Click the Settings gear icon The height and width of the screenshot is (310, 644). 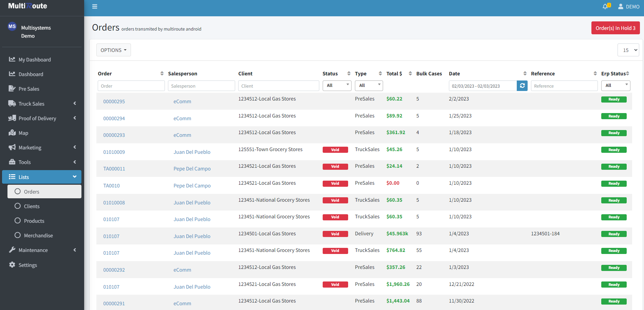point(12,265)
